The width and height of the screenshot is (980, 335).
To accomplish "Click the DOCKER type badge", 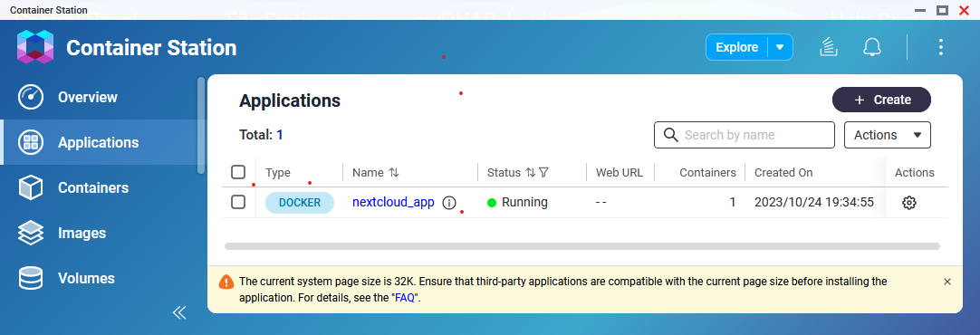I will [x=300, y=203].
